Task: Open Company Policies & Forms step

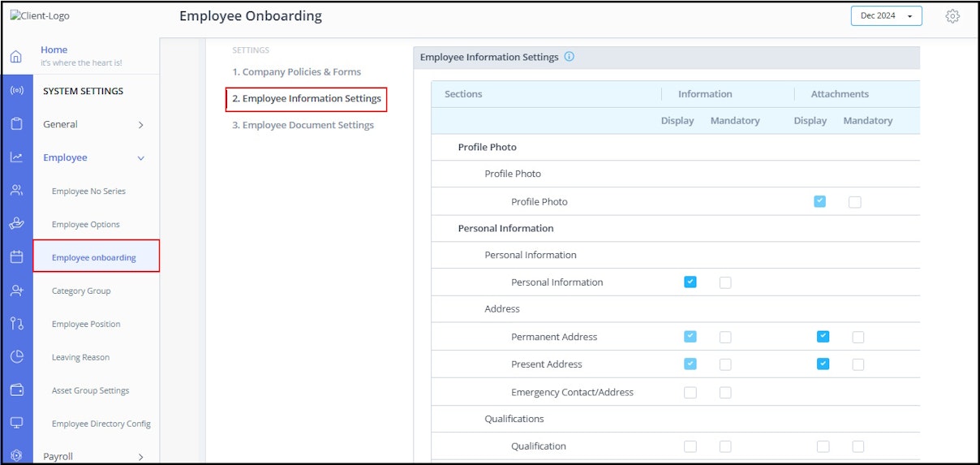Action: (296, 72)
